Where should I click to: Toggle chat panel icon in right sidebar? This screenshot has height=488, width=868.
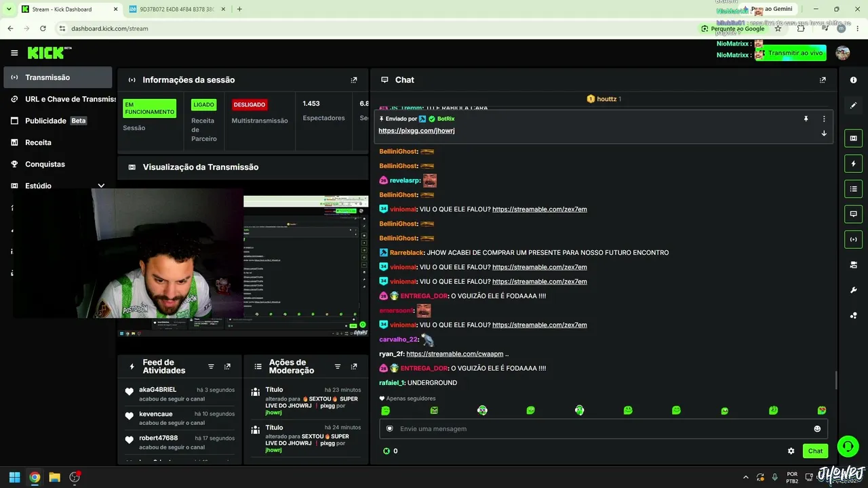[x=853, y=213]
